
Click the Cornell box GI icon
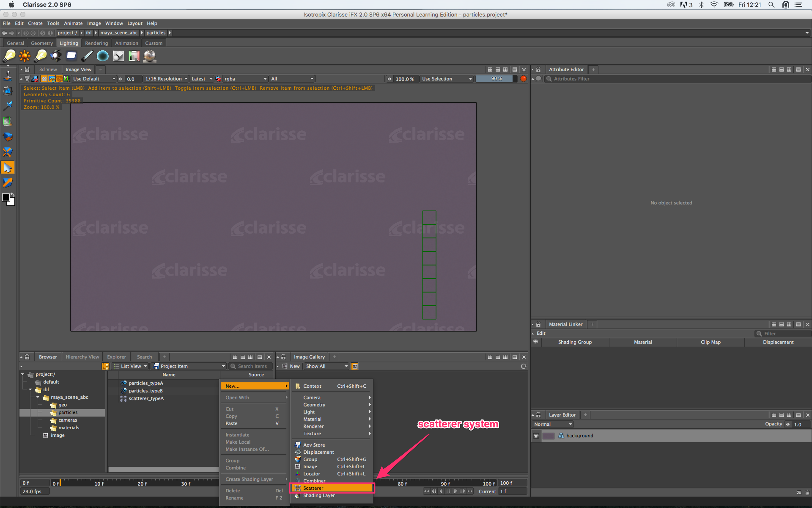point(134,56)
